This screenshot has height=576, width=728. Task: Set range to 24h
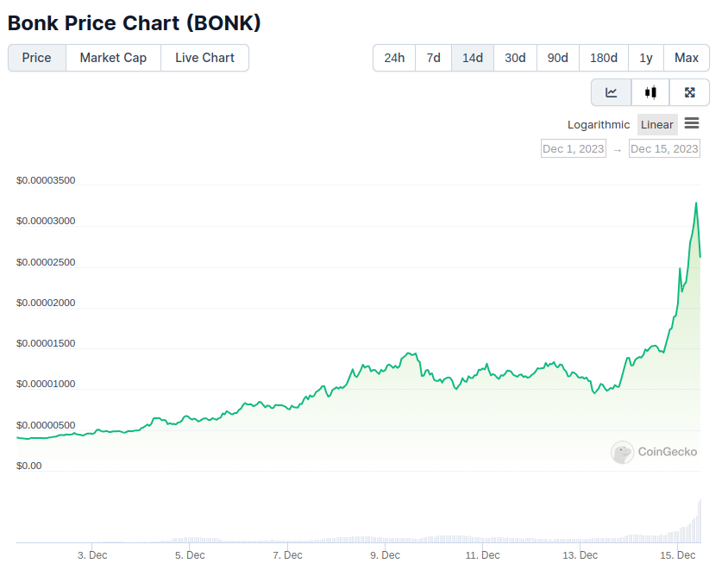point(394,58)
